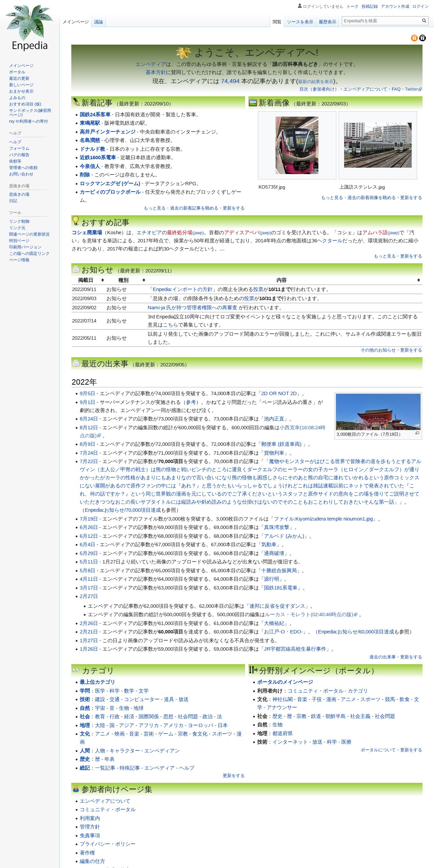Screen dimensions: 434x868
Task: Click the light bulb icon beside おすすめ記事
Action: click(x=76, y=221)
